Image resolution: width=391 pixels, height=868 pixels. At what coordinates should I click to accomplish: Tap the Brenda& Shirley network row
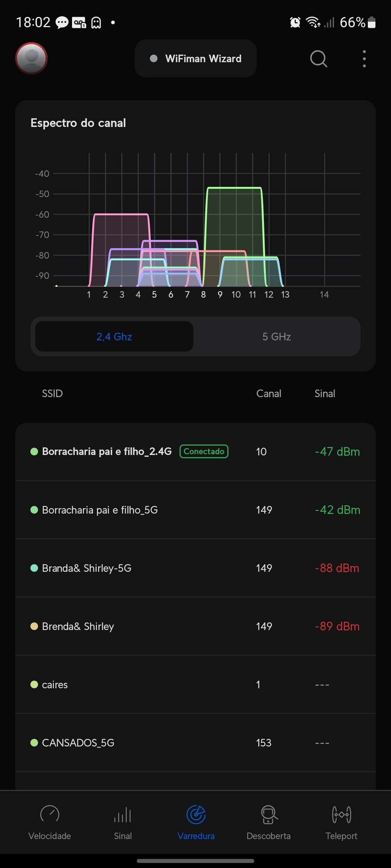coord(195,626)
